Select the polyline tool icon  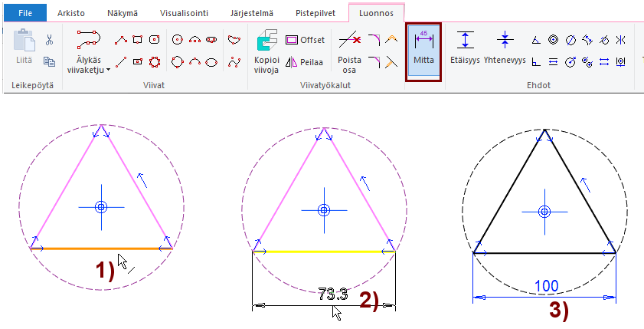point(121,39)
